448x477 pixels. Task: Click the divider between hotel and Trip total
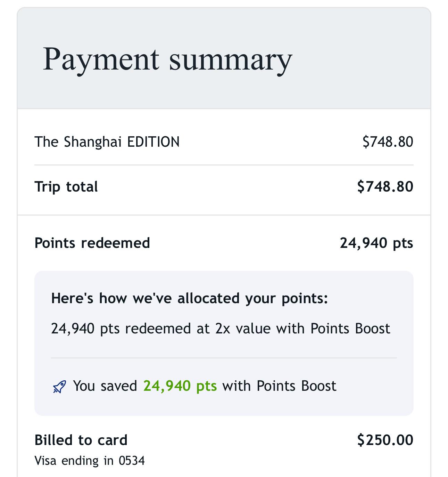(224, 165)
